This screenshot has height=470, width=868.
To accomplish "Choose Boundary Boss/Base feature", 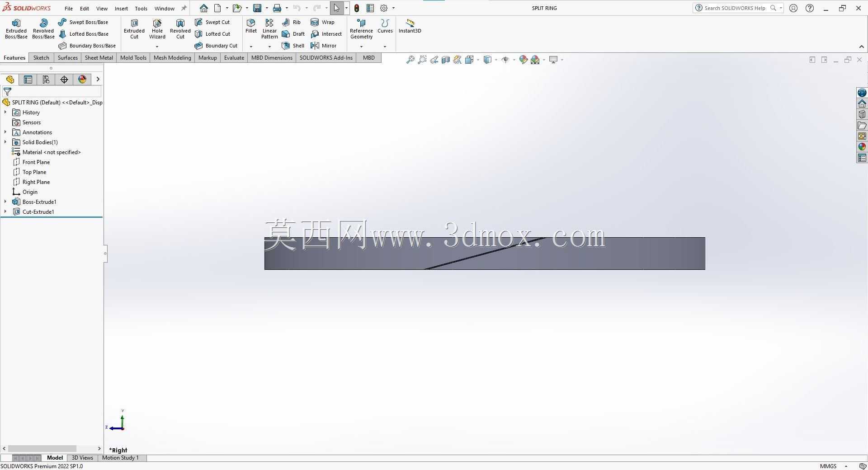I will [87, 46].
